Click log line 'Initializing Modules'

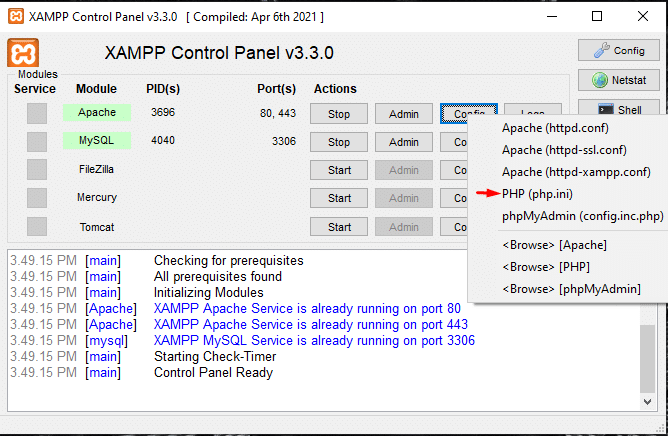tap(208, 292)
